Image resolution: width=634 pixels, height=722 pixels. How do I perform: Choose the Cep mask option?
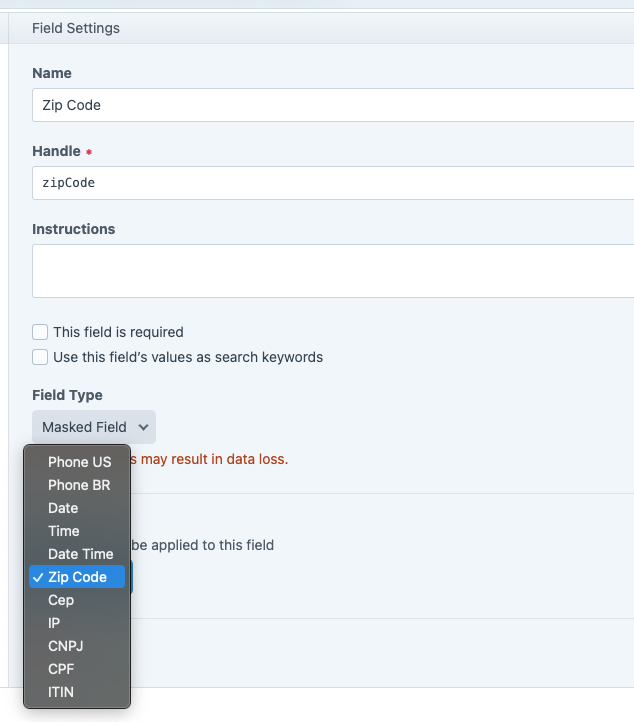pyautogui.click(x=77, y=600)
